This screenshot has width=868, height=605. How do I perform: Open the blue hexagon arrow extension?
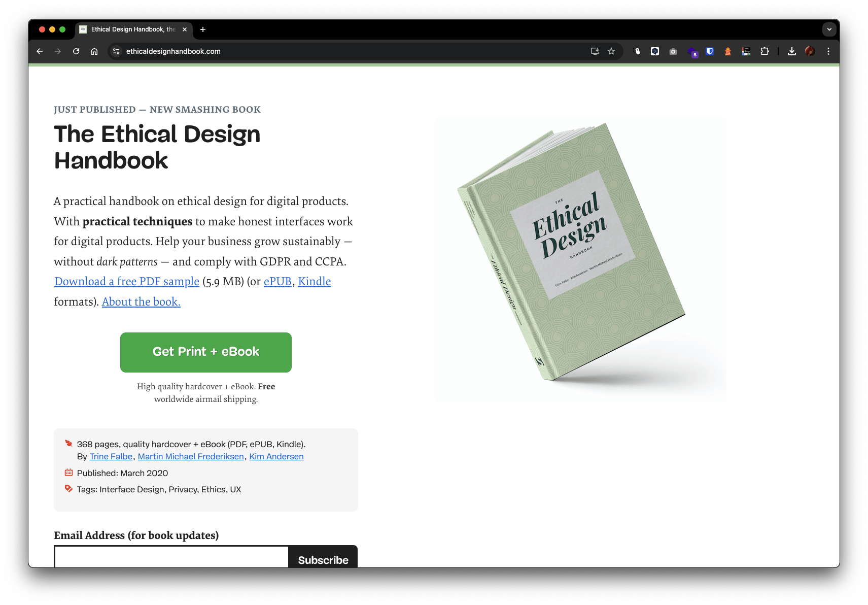[x=655, y=51]
